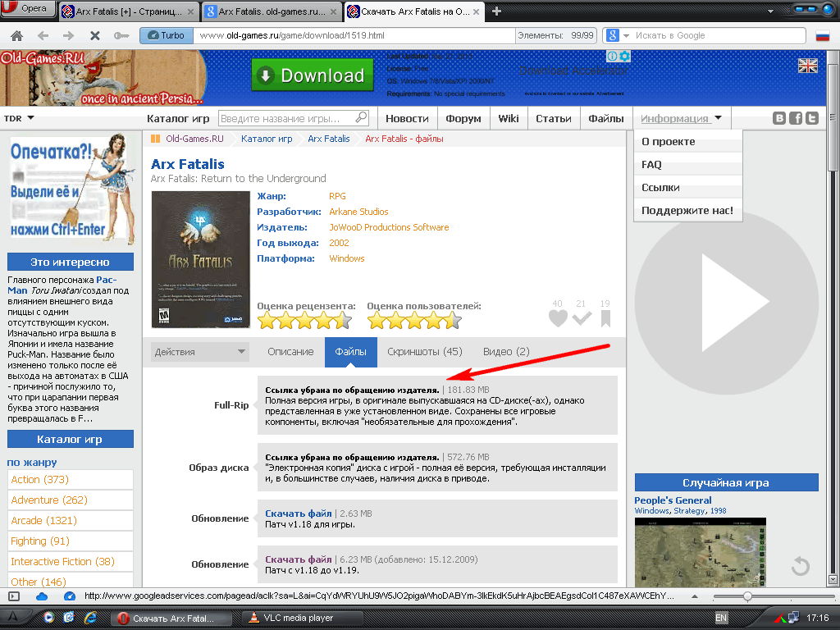Close the Скачать Arx Fatalis tab

click(x=476, y=11)
